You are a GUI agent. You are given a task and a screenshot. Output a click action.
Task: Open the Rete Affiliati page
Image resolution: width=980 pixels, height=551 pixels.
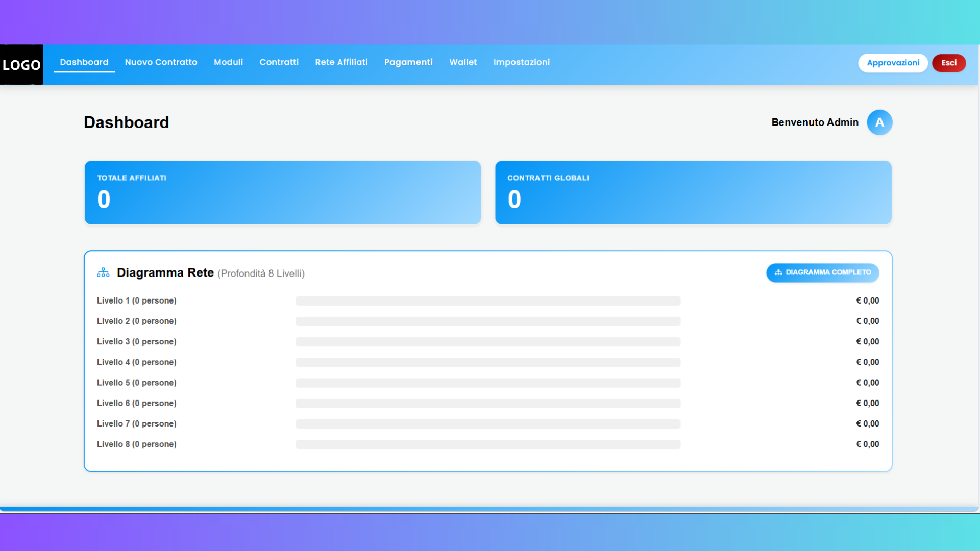[x=341, y=62]
